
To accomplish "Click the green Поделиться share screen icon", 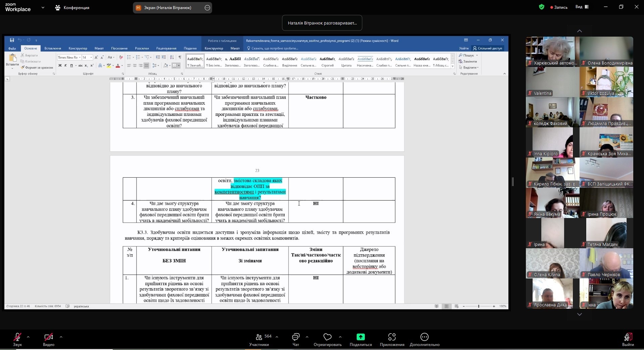I will coord(360,337).
